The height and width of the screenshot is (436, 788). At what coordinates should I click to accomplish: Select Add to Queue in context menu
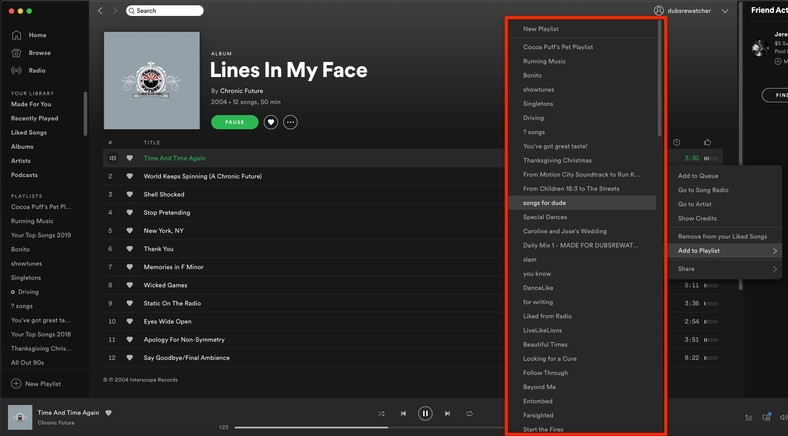[x=725, y=176]
